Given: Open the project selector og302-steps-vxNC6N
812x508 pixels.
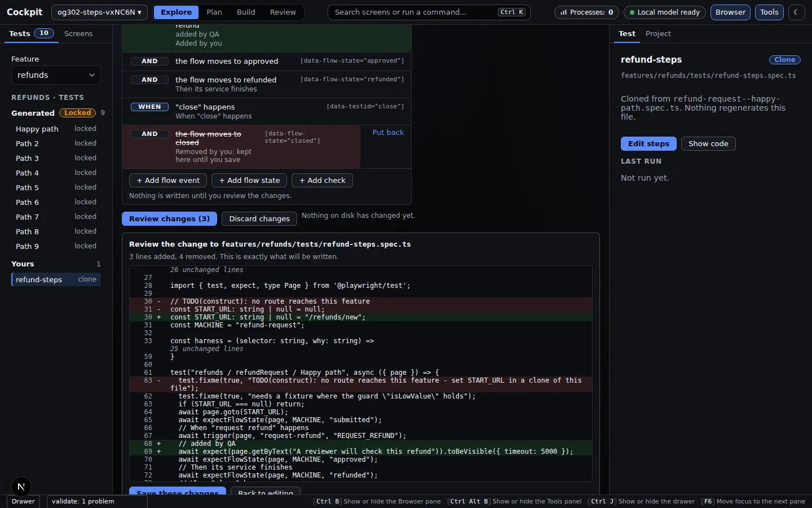Looking at the screenshot, I should click(x=99, y=12).
